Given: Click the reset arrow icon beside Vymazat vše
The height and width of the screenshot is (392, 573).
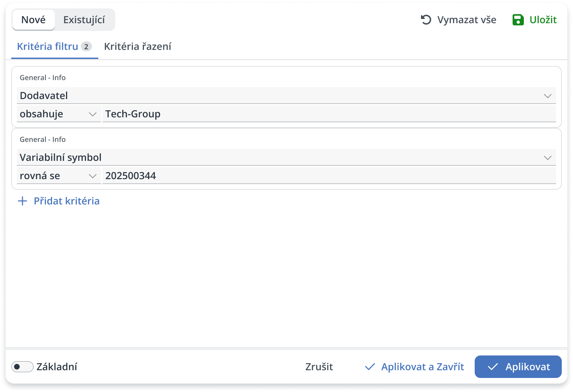Looking at the screenshot, I should point(426,20).
